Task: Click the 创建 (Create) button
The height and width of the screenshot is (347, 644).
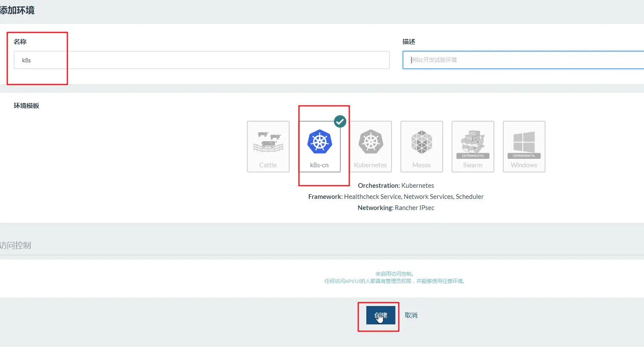Action: click(381, 315)
